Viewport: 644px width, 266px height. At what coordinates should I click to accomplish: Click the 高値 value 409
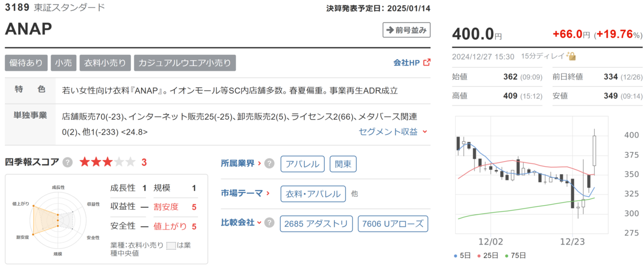pyautogui.click(x=511, y=96)
